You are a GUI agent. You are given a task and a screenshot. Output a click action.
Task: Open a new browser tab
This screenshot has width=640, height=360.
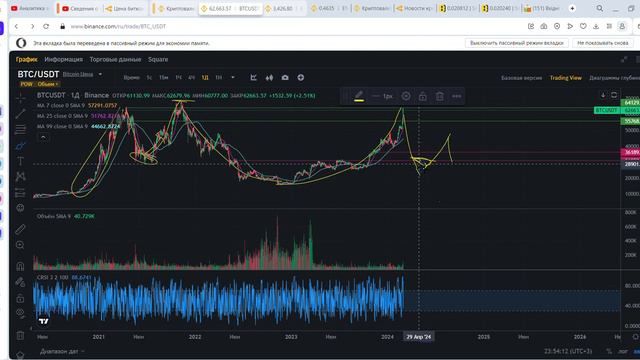[572, 8]
